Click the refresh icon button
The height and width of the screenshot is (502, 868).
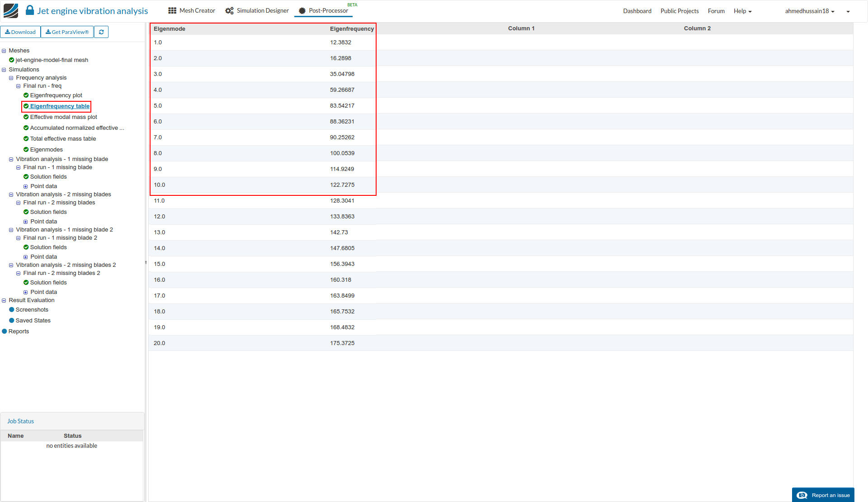click(101, 32)
